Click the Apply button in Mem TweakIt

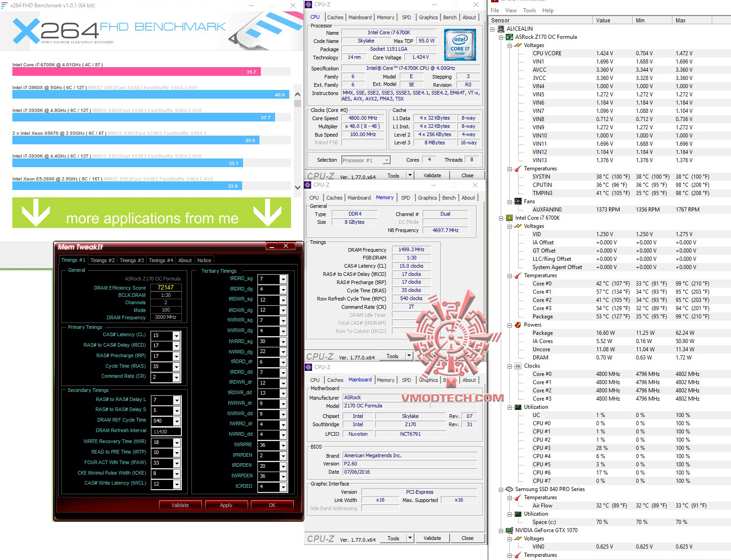[226, 505]
